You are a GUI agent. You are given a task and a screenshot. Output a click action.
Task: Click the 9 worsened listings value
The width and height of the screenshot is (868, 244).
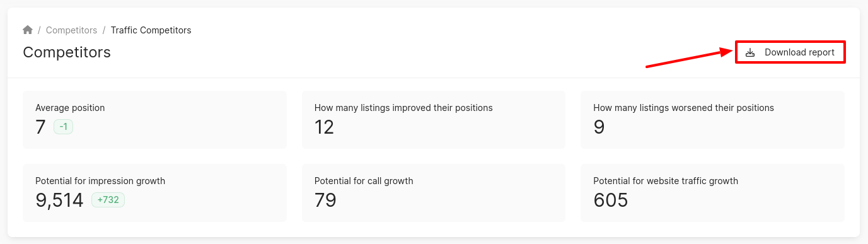click(x=599, y=127)
